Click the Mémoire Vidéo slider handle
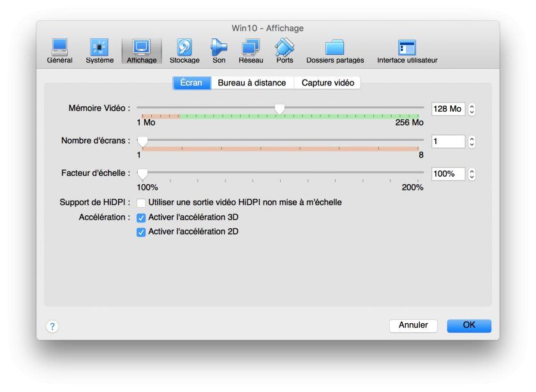 point(281,108)
